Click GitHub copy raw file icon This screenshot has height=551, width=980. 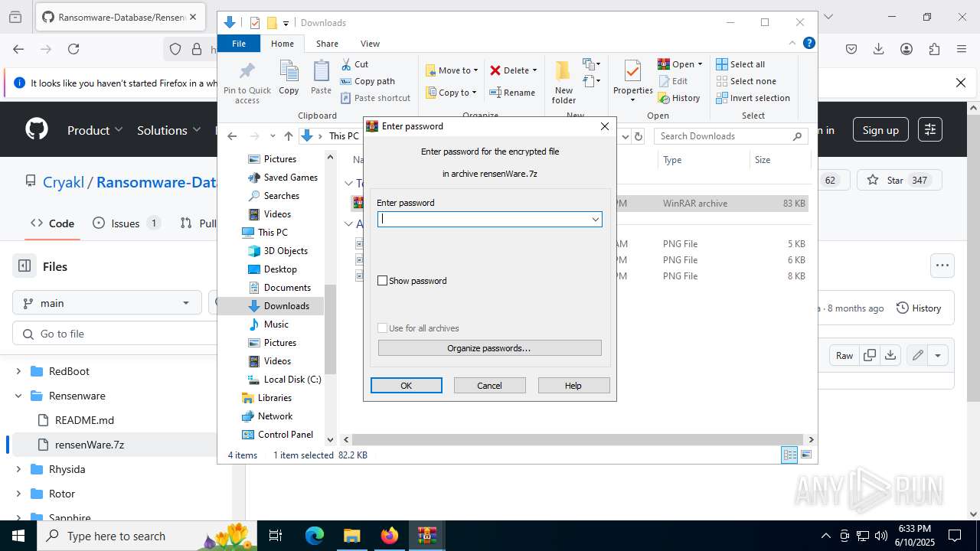pos(870,355)
